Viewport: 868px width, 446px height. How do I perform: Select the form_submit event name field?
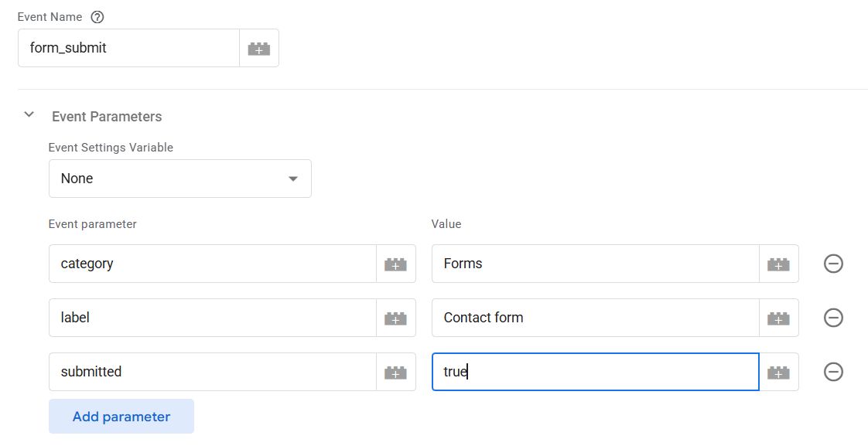128,47
